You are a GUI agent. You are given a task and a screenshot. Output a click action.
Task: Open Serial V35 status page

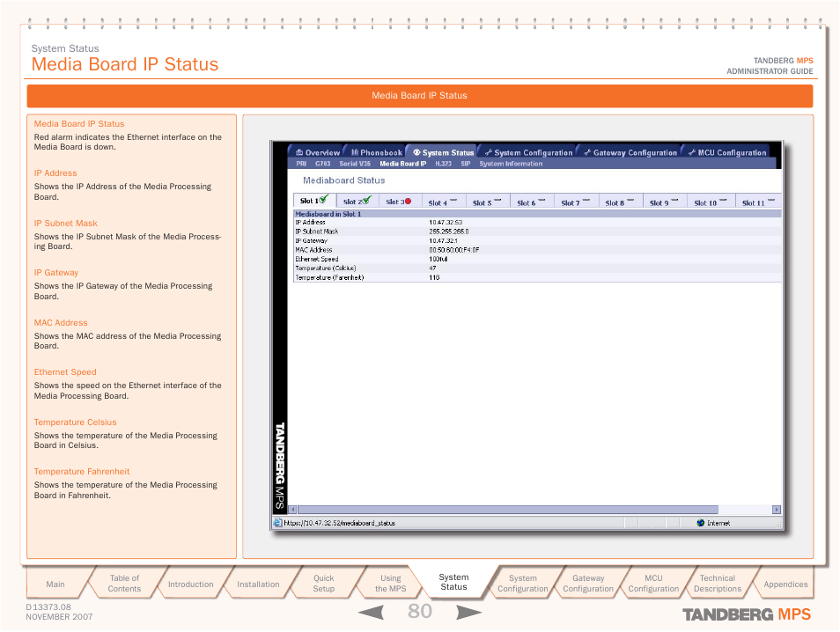click(x=355, y=164)
